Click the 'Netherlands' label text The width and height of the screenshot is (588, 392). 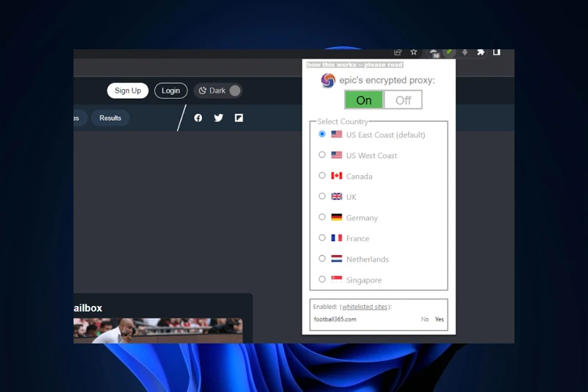367,259
